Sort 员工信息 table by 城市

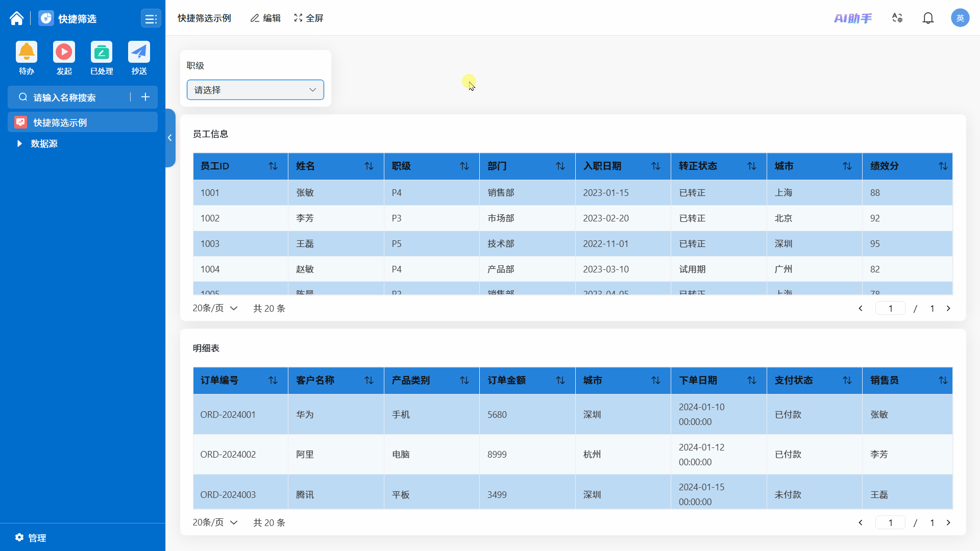click(x=847, y=166)
